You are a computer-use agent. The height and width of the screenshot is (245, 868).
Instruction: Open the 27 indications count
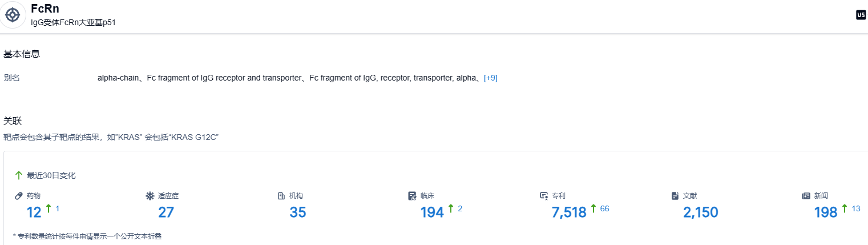point(165,212)
